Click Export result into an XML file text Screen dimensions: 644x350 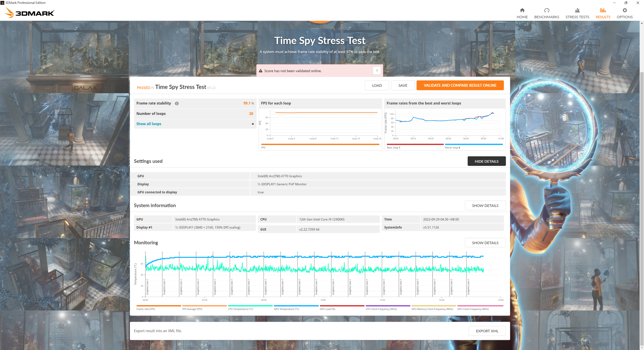tap(158, 331)
